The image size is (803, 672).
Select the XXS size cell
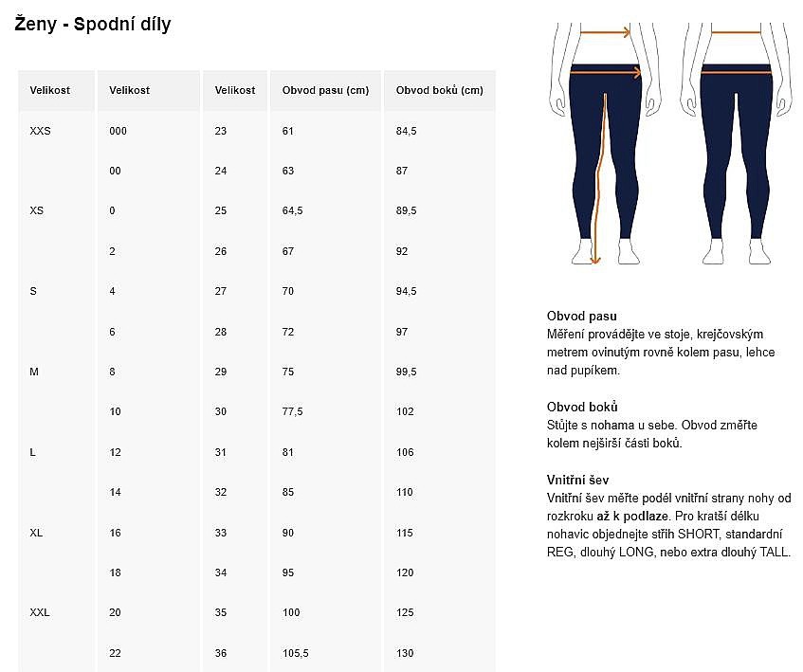point(41,131)
